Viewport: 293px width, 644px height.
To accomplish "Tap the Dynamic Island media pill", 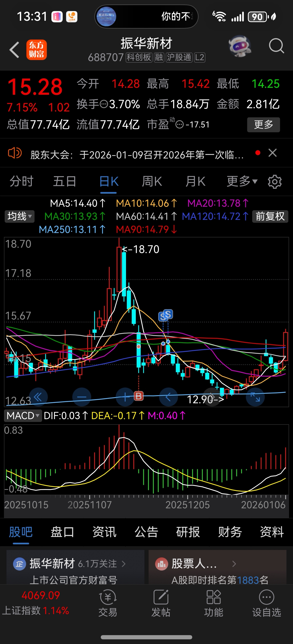I will (146, 17).
